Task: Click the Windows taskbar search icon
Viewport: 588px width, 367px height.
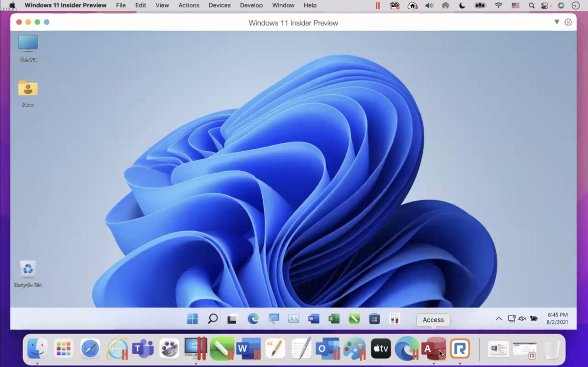Action: [x=213, y=319]
